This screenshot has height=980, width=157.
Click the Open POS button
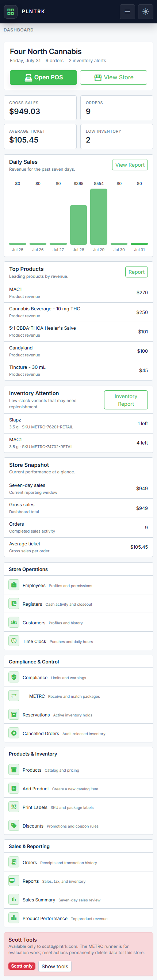point(43,77)
